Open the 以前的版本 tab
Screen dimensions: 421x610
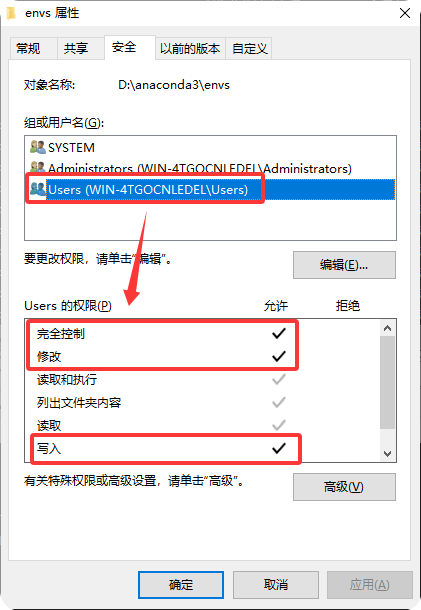click(190, 49)
